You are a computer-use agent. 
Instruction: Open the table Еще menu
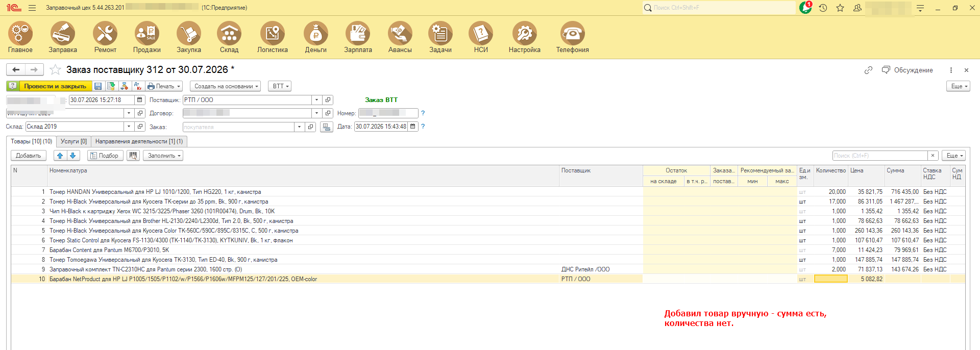click(953, 156)
